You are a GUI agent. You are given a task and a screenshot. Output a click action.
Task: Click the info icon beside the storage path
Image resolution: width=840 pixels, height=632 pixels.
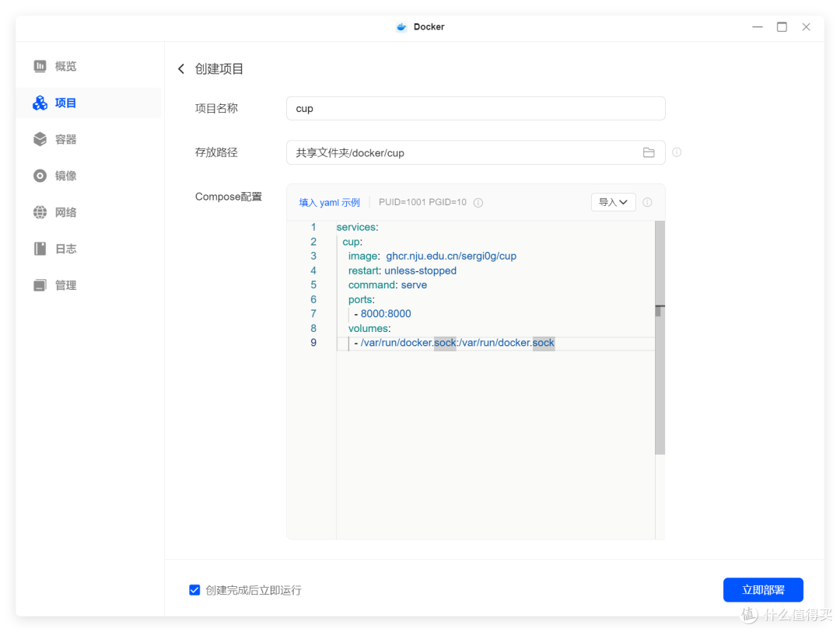[x=676, y=152]
